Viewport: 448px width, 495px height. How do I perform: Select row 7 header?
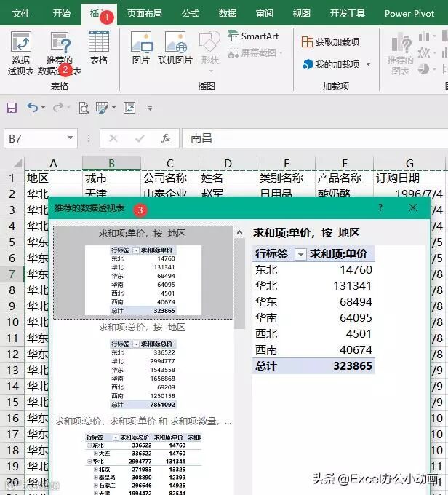coord(12,274)
